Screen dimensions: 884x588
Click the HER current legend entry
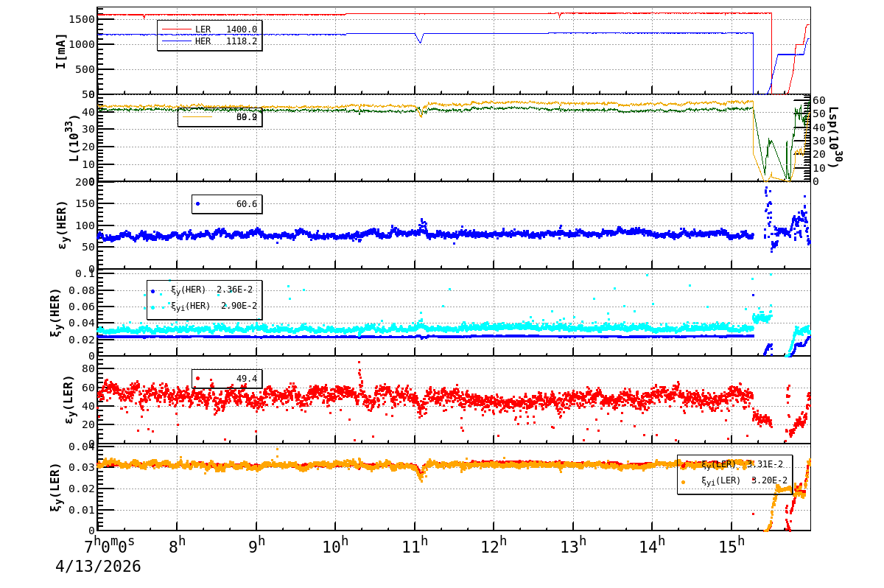pos(210,41)
